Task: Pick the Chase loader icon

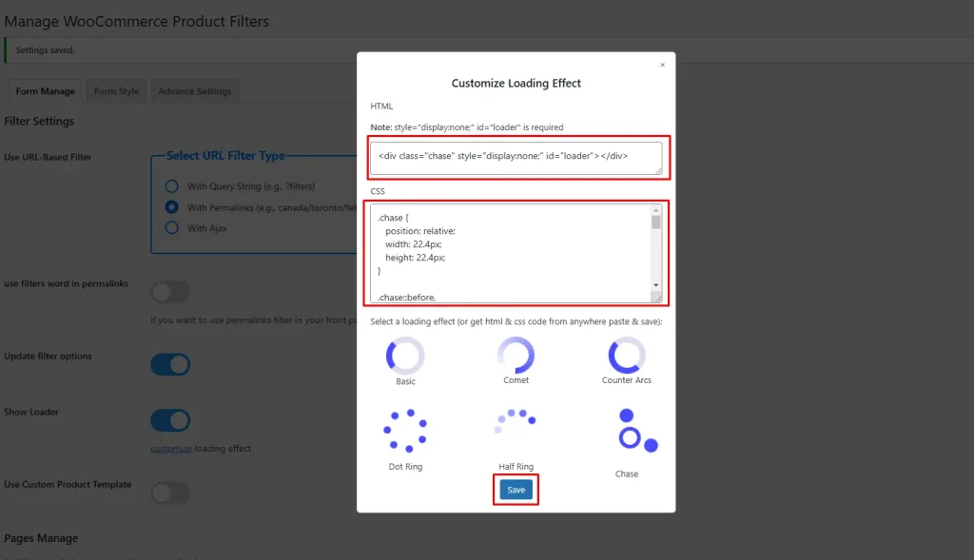Action: pos(637,431)
